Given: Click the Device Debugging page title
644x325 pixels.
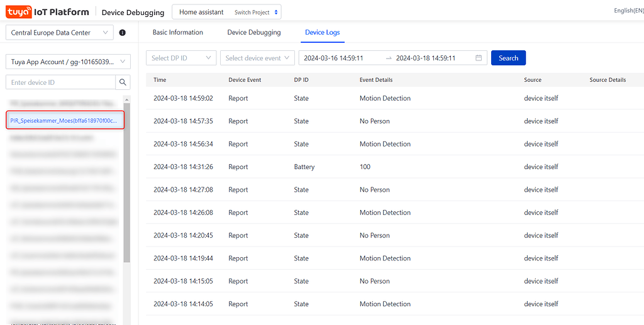Looking at the screenshot, I should [133, 13].
